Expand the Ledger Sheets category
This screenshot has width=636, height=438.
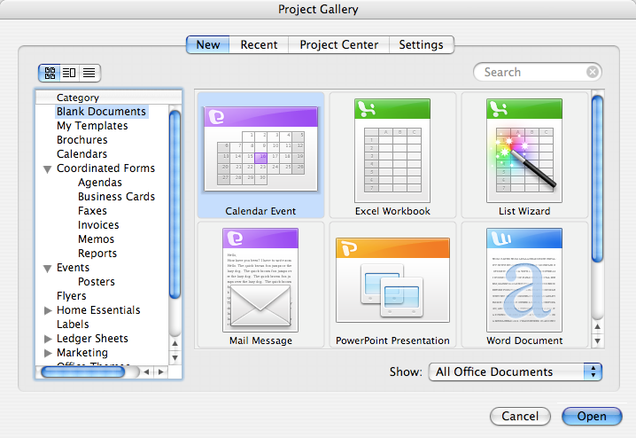click(x=48, y=339)
